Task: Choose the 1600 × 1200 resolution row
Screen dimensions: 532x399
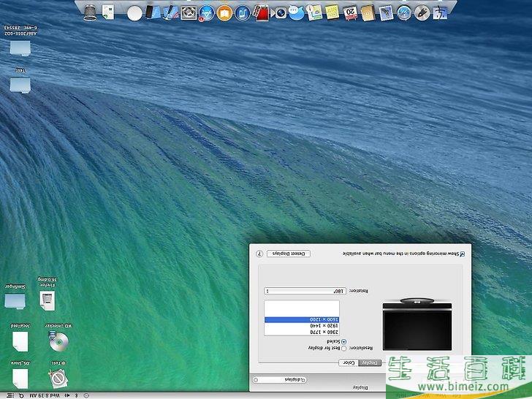Action: [x=302, y=319]
